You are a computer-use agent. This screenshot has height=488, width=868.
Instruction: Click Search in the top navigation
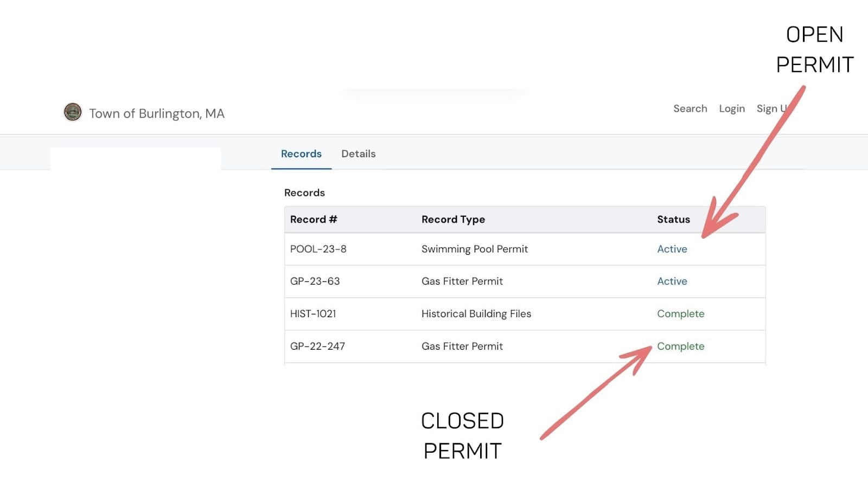click(690, 108)
